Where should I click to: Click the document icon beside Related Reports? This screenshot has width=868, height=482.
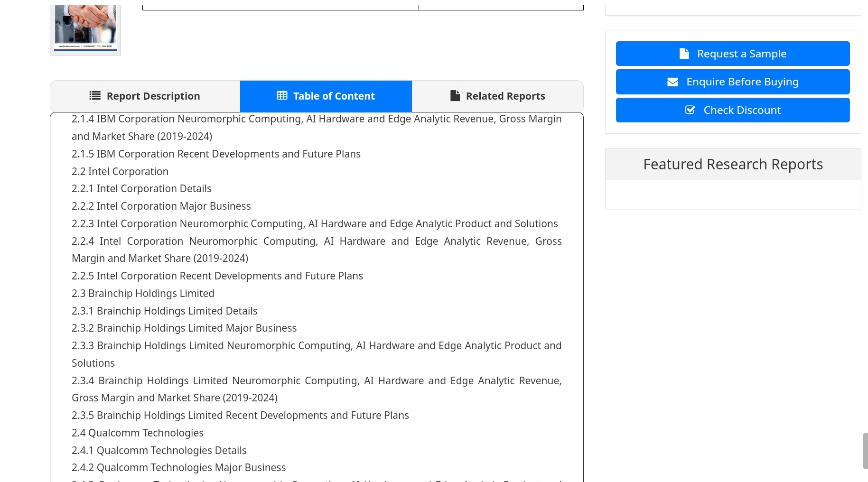click(455, 96)
